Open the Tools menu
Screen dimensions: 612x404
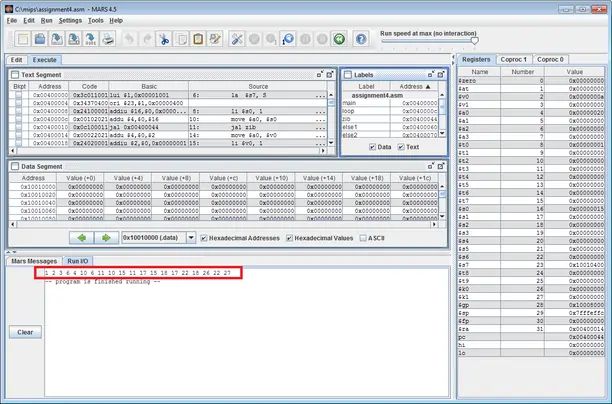[x=96, y=20]
